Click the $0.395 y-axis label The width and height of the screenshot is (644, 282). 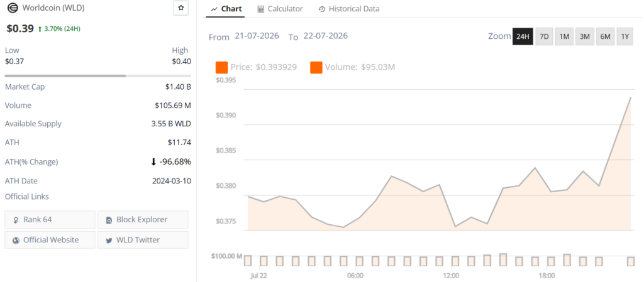(x=226, y=80)
